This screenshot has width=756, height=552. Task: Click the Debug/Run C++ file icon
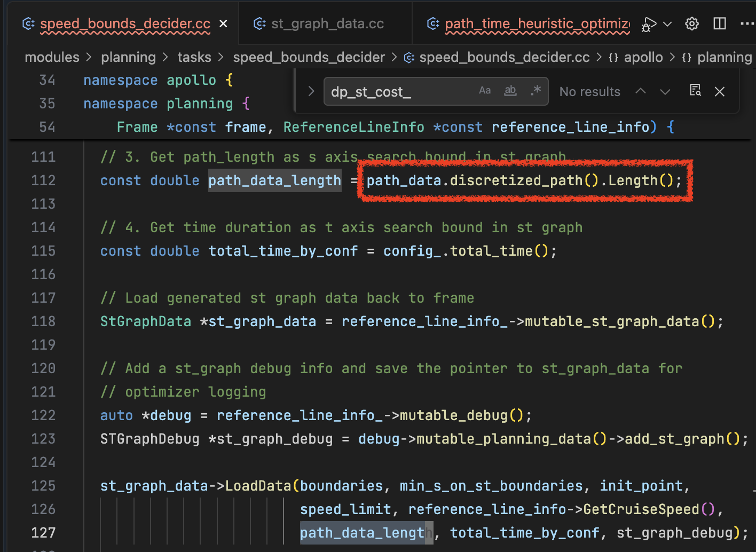pos(649,24)
